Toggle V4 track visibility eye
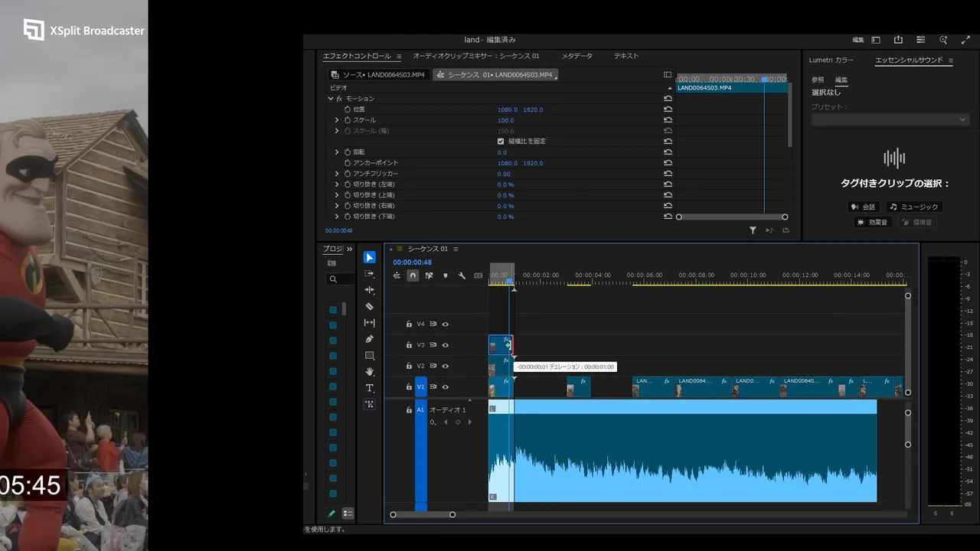 coord(445,324)
